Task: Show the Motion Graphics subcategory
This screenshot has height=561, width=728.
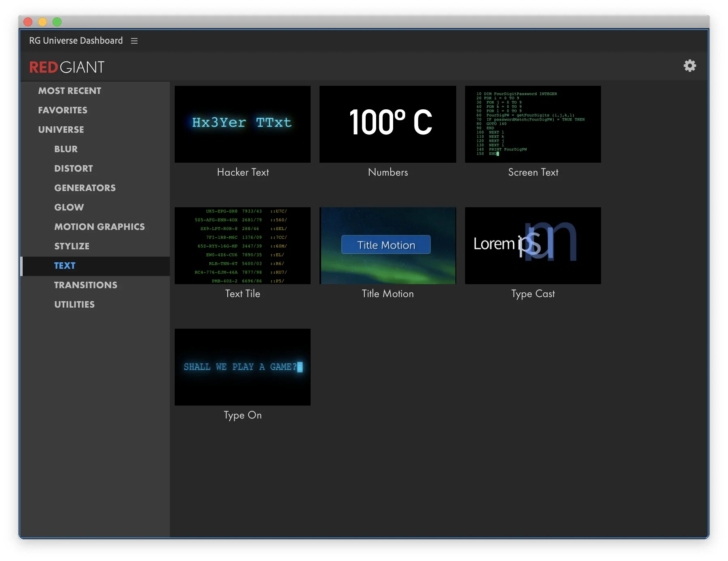Action: (x=99, y=227)
